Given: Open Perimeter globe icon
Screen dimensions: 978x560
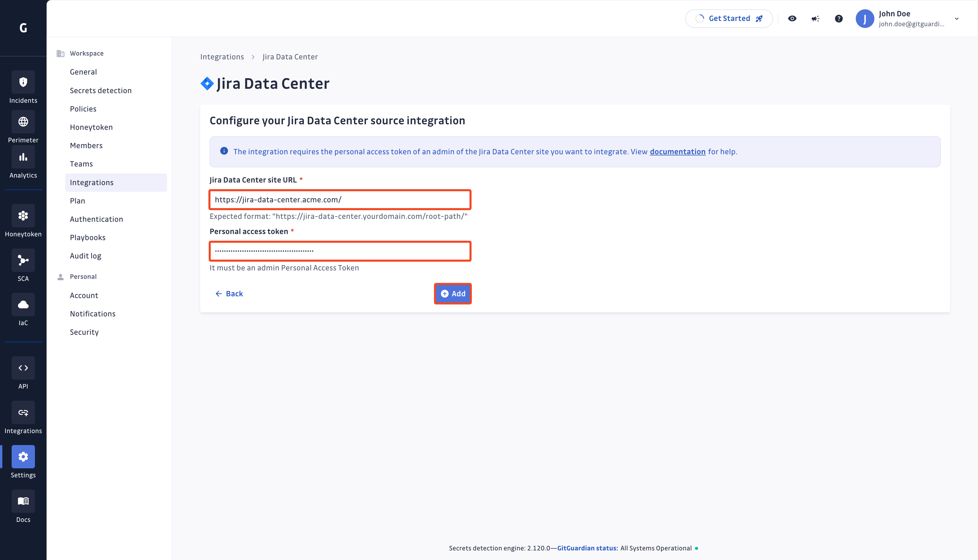Looking at the screenshot, I should click(23, 122).
